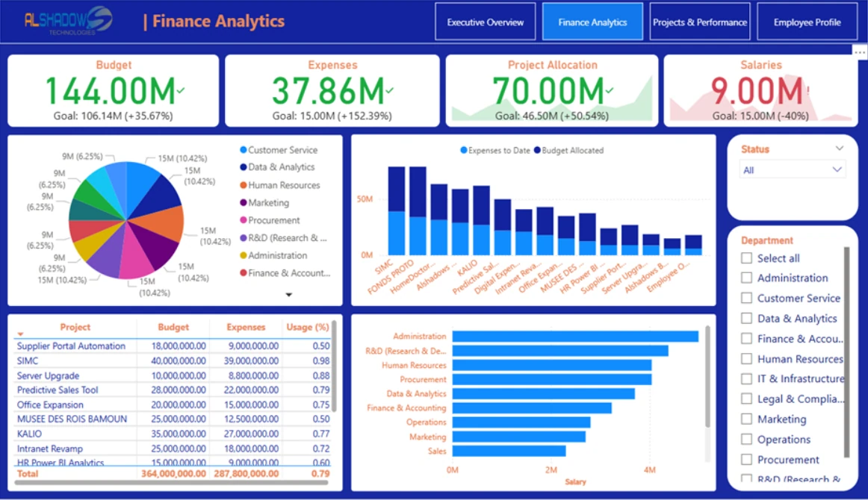
Task: Open the Executive Overview page
Action: pyautogui.click(x=485, y=22)
